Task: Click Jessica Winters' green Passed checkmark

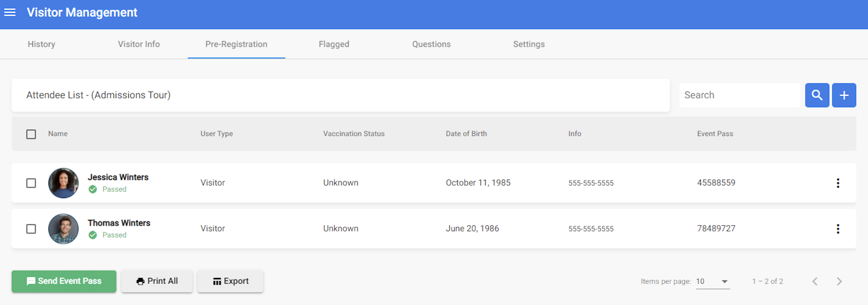Action: point(93,189)
